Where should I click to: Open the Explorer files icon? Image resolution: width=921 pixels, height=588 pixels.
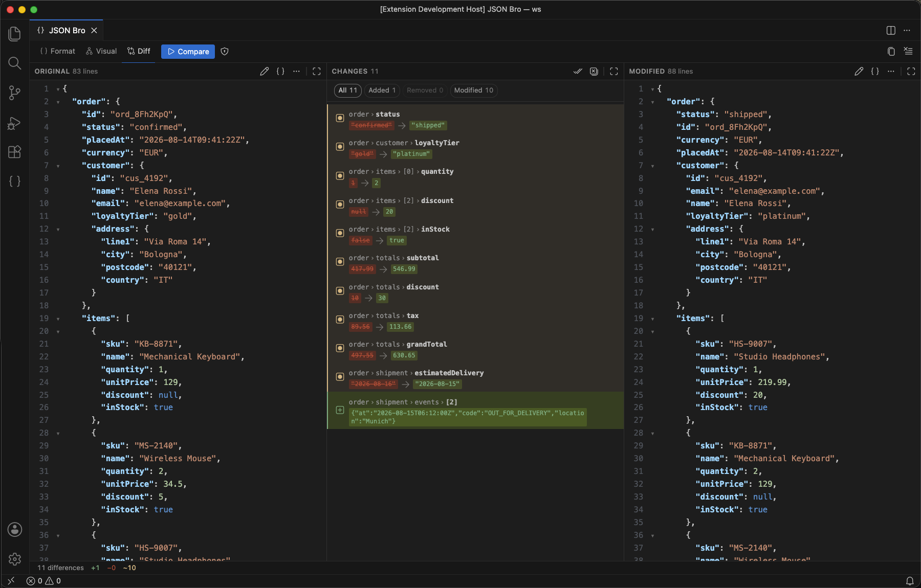pyautogui.click(x=15, y=34)
